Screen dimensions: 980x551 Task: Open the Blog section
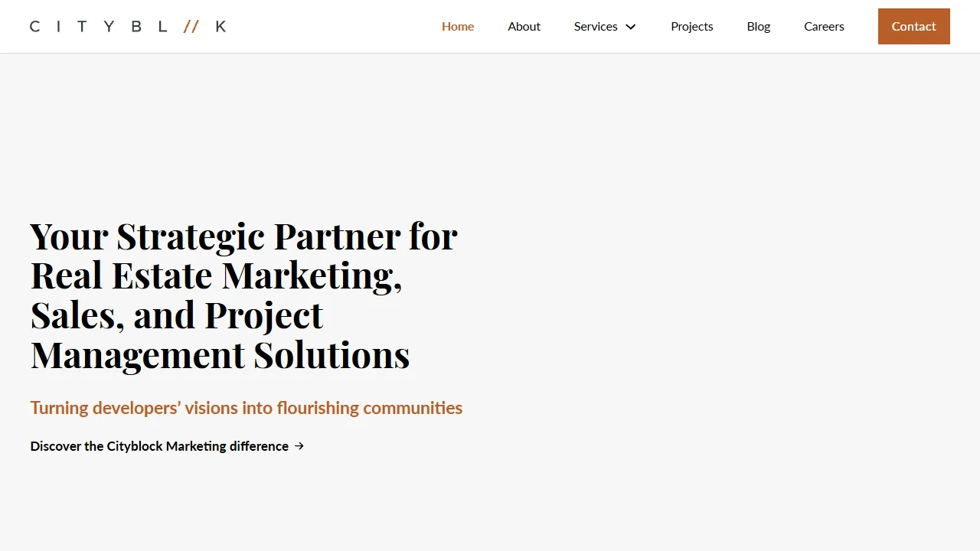[758, 26]
